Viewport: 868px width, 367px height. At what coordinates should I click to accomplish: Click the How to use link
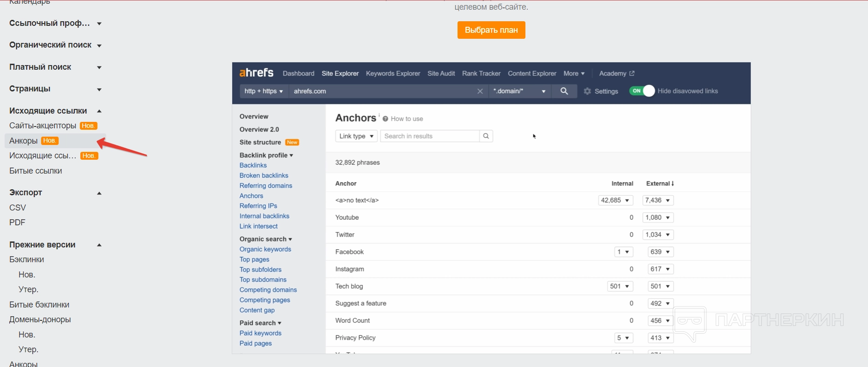click(x=407, y=119)
